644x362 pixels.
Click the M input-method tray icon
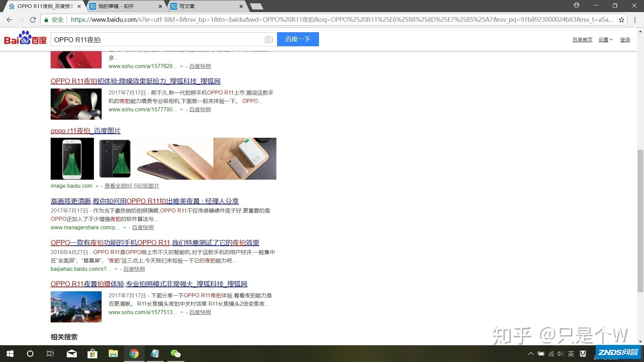coord(583,354)
